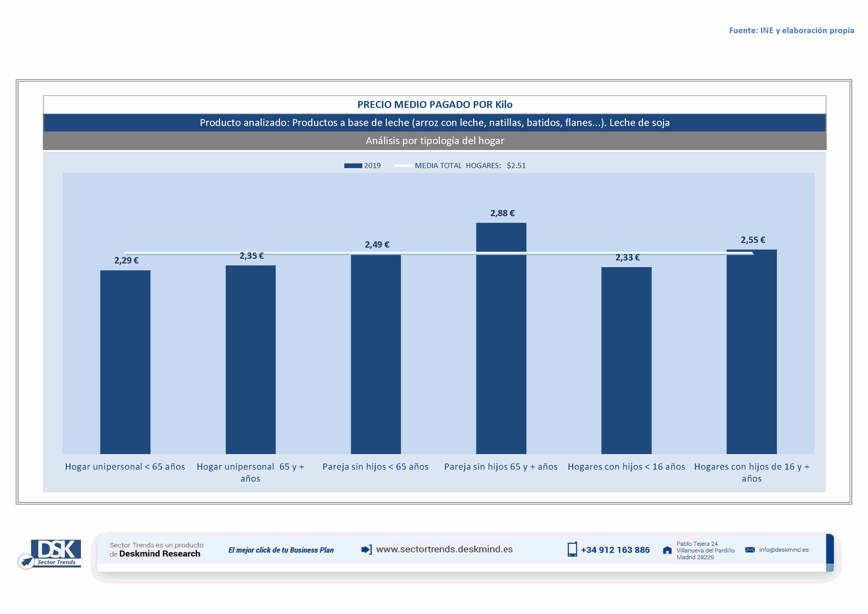
Task: Click the Análisis por tipología del hogar header
Action: coord(435,141)
